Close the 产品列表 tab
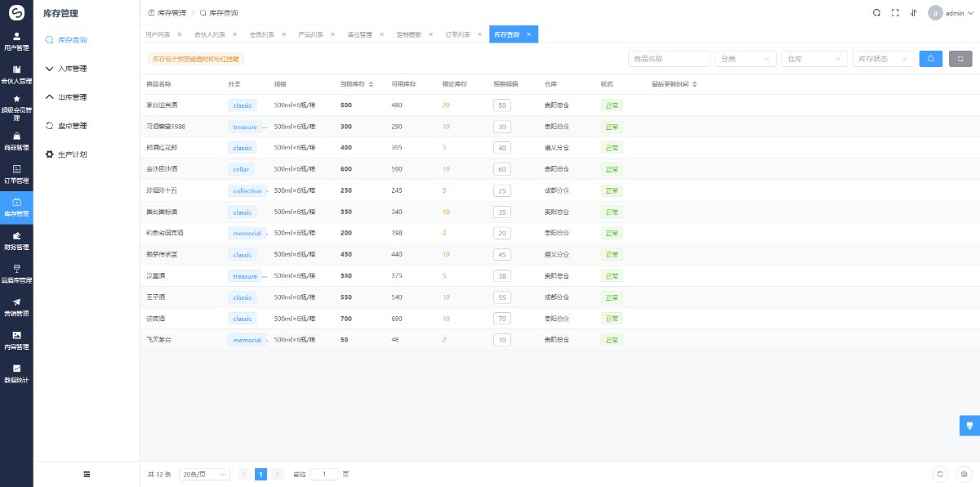This screenshot has width=980, height=487. pos(332,34)
